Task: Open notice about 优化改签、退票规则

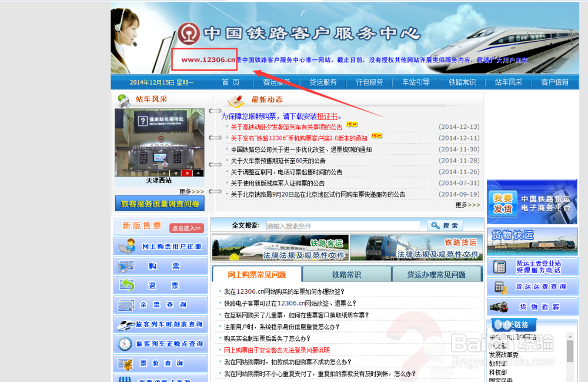Action: [301, 150]
